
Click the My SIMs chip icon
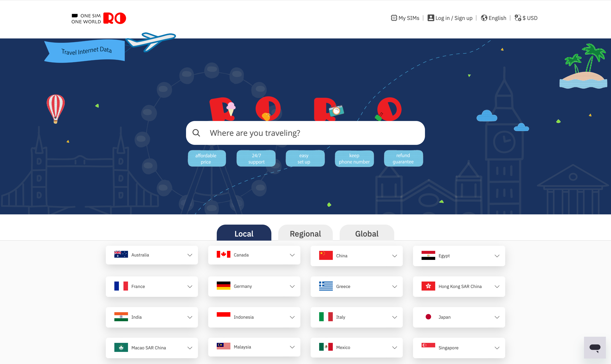394,18
